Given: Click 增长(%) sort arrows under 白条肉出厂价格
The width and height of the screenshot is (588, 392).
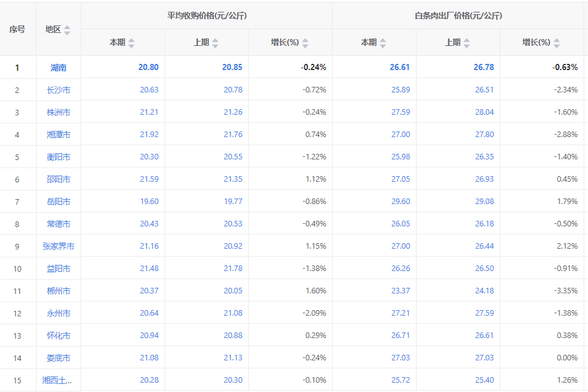Looking at the screenshot, I should tap(556, 43).
